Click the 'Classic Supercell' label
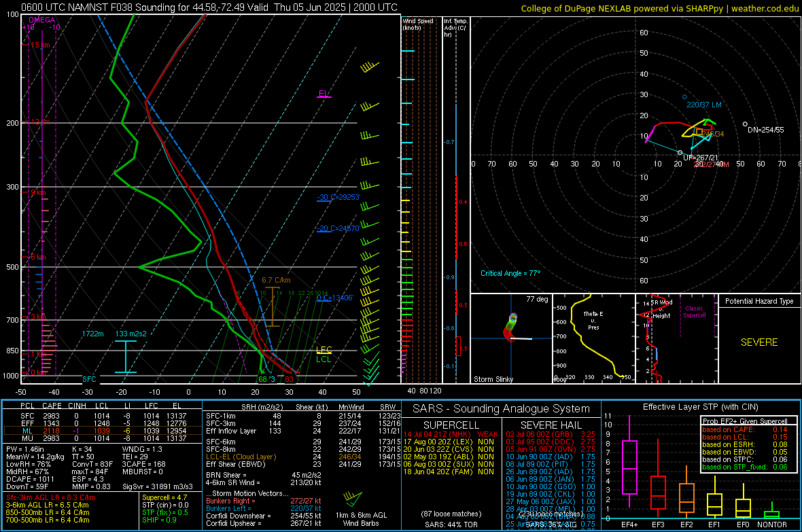The image size is (802, 532). pos(694,312)
